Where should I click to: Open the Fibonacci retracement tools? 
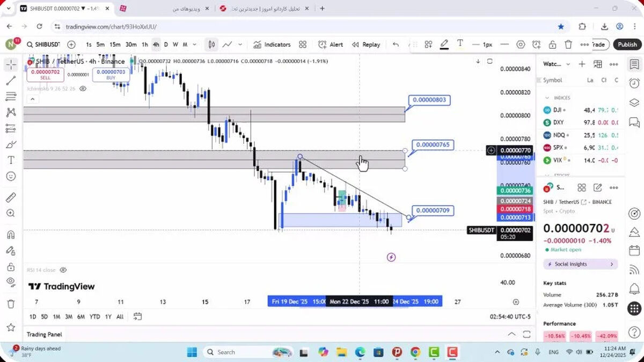click(x=11, y=97)
